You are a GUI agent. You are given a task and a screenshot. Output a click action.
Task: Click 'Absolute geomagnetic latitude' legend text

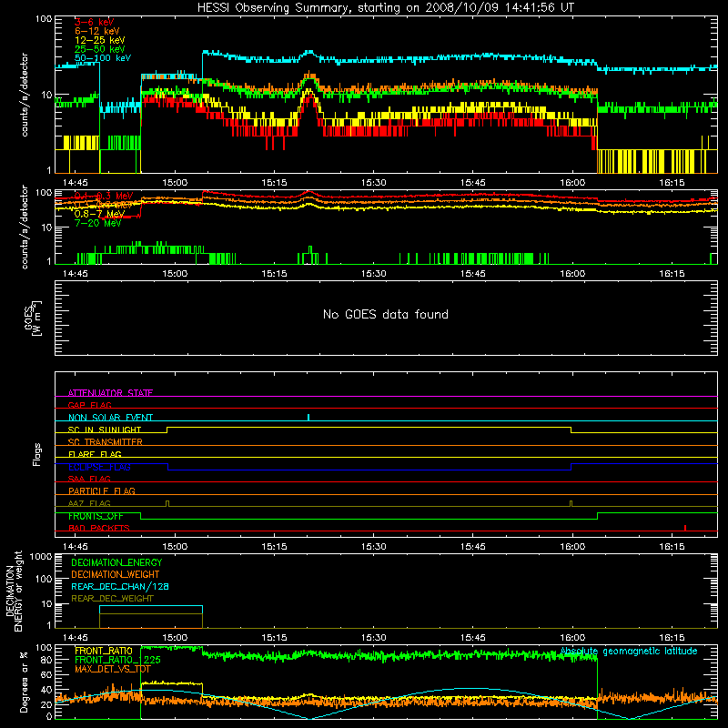629,651
